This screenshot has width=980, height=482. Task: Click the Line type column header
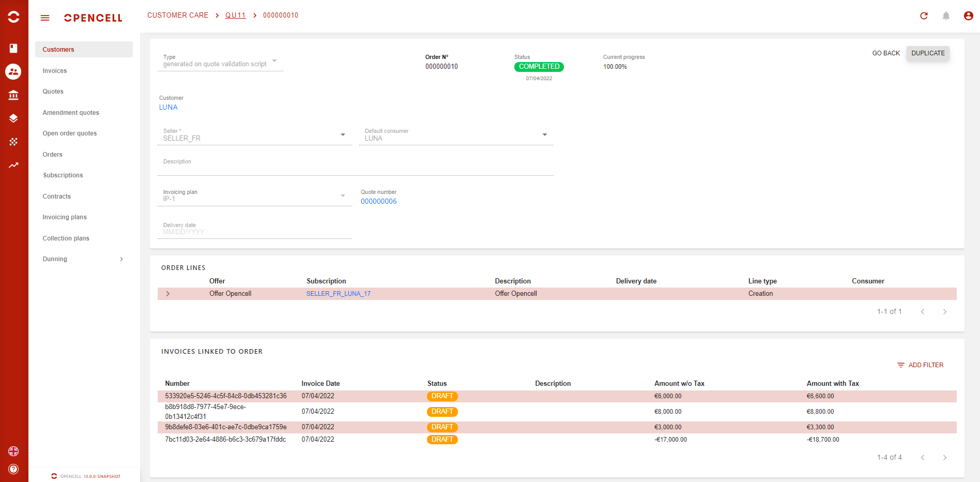point(762,281)
